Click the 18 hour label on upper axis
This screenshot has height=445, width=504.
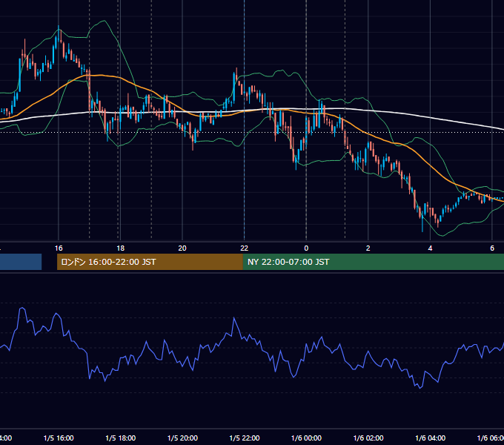click(120, 248)
